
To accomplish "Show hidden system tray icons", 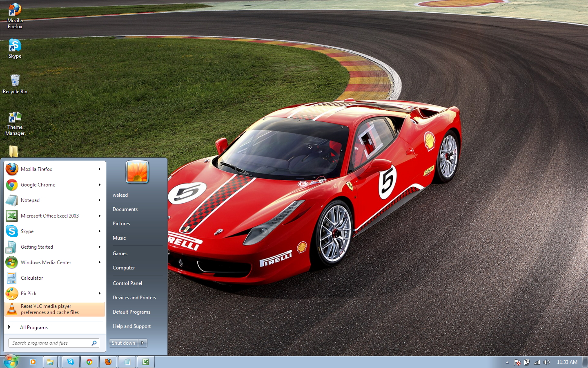I will [x=507, y=362].
